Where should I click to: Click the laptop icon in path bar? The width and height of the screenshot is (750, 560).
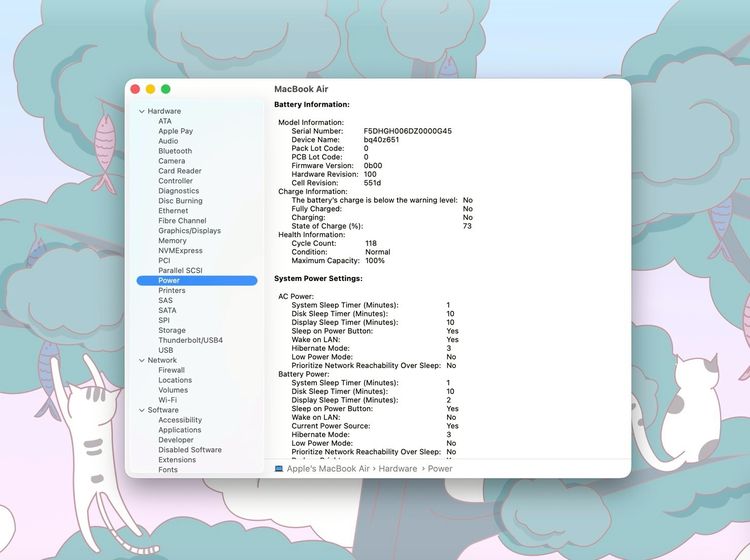point(279,468)
